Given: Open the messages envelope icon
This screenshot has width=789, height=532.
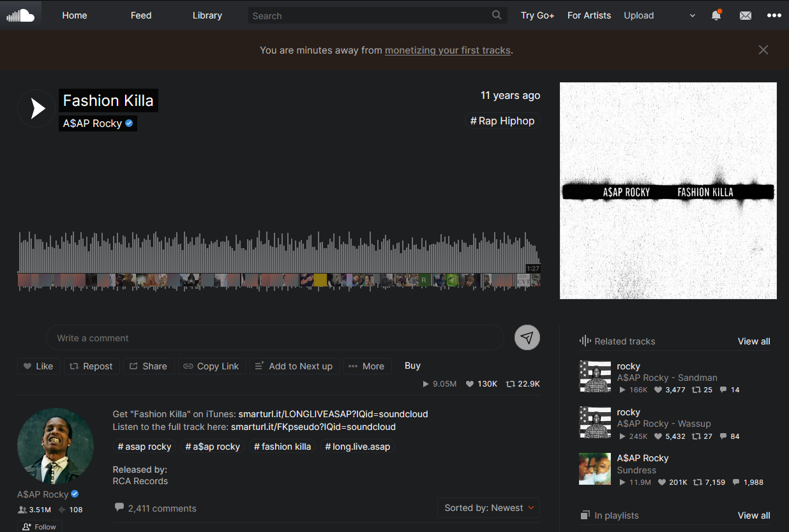Looking at the screenshot, I should (x=746, y=15).
